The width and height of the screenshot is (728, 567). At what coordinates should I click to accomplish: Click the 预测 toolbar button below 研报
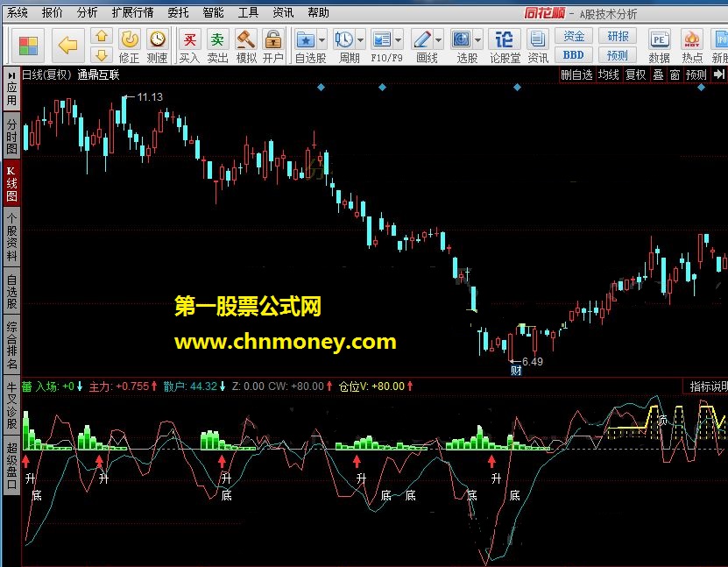(617, 55)
